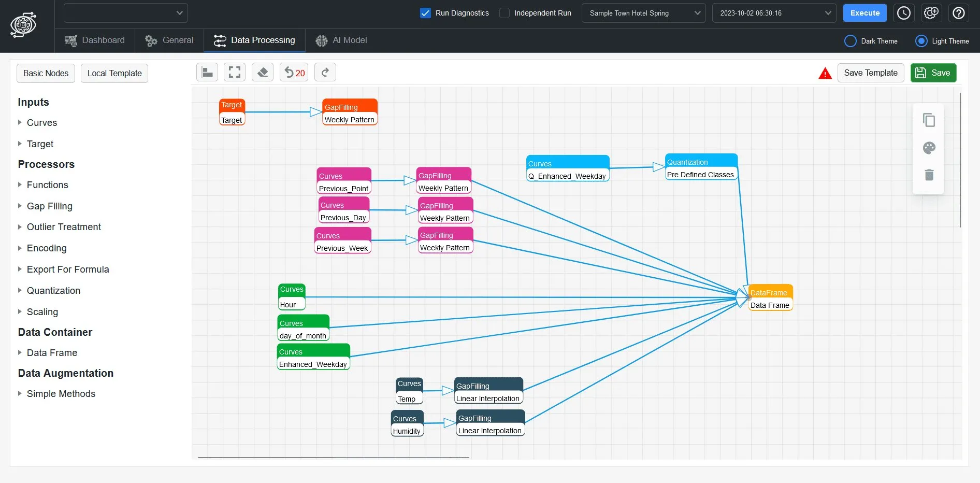This screenshot has height=483, width=980.
Task: Switch to the Data Processing tab
Action: pos(254,40)
